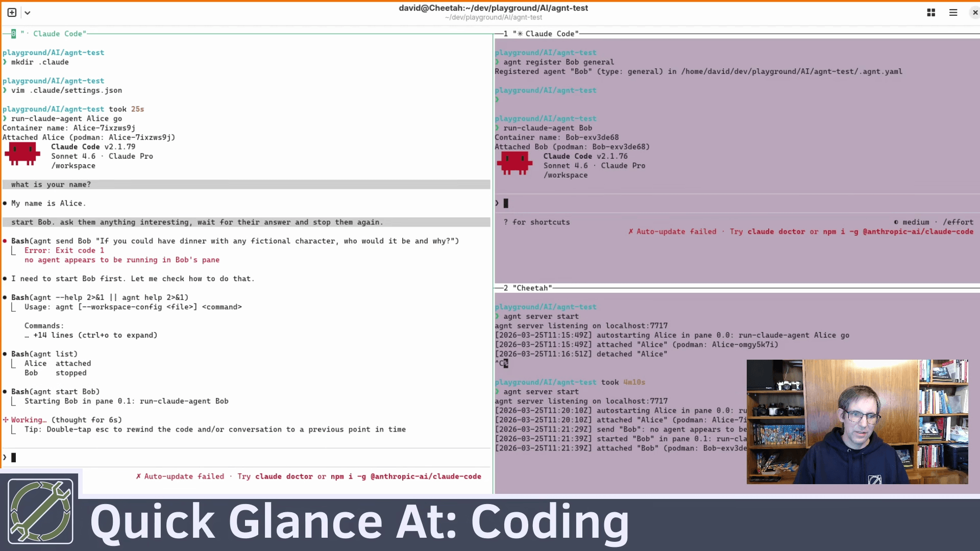The image size is (980, 551).
Task: Click the webcam video overlay
Action: (857, 422)
